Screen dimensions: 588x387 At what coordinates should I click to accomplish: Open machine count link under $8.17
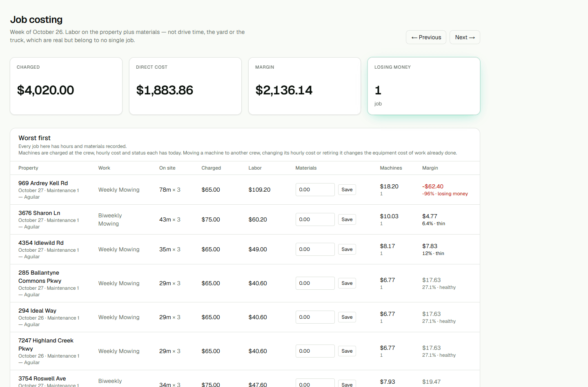pyautogui.click(x=381, y=253)
